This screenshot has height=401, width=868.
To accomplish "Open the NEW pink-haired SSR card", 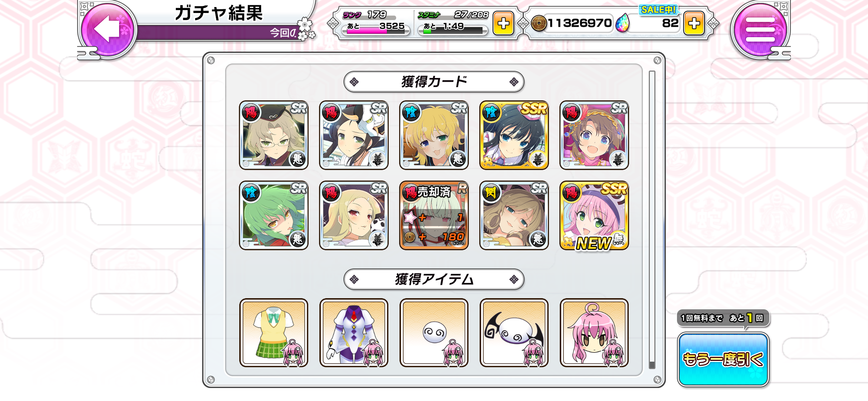I will (594, 215).
